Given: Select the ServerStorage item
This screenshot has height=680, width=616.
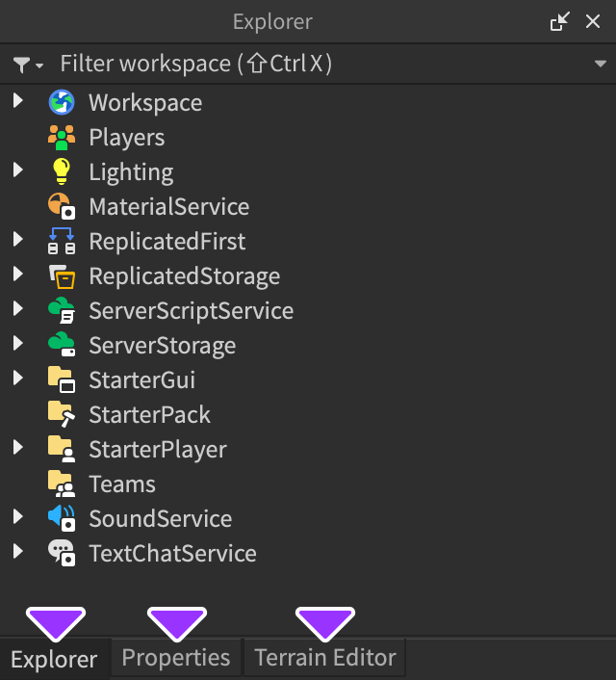Looking at the screenshot, I should pos(162,346).
